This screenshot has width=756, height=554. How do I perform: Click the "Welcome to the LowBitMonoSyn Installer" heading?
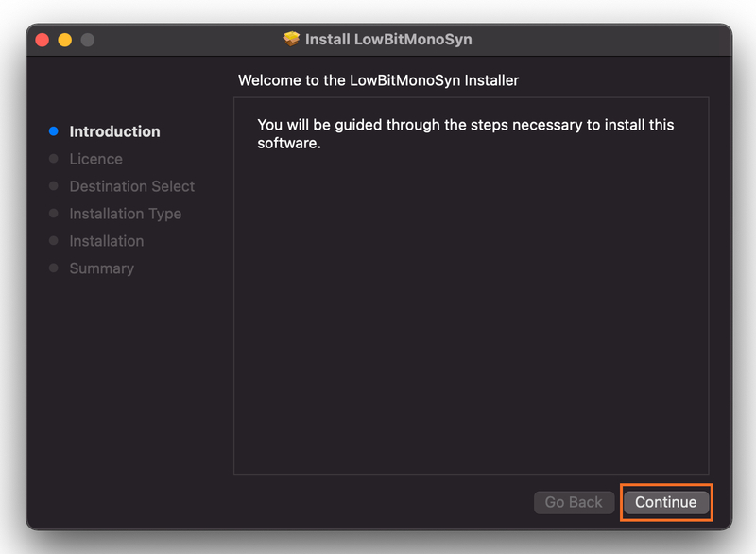378,80
